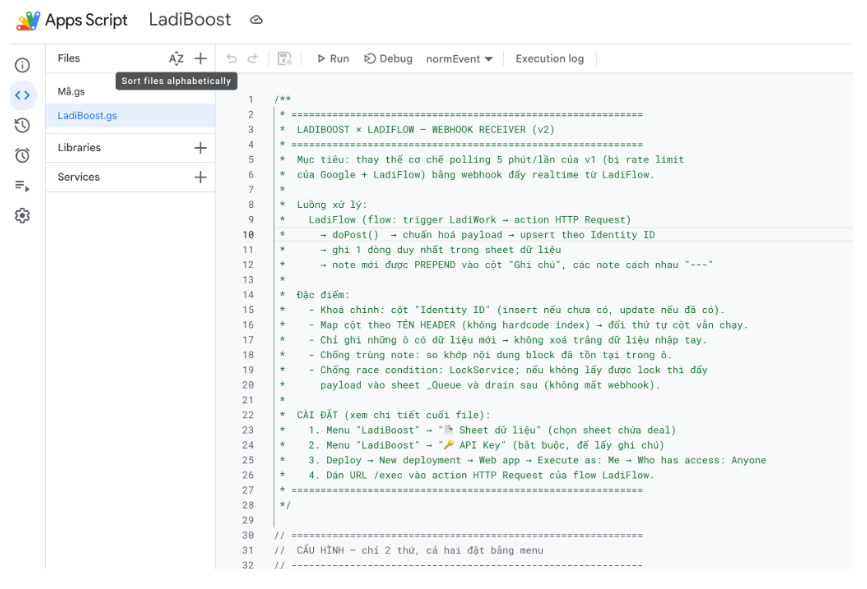Open the normEvent function dropdown
This screenshot has height=589, width=867.
click(x=459, y=59)
